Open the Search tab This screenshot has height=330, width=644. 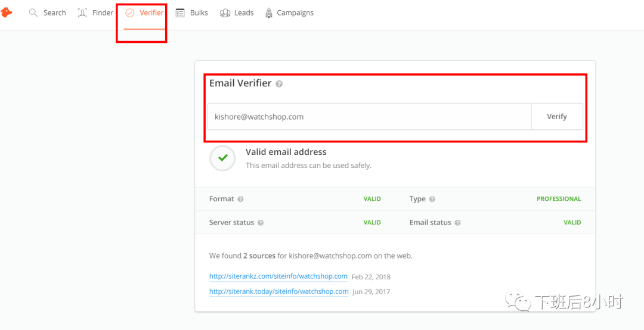54,13
